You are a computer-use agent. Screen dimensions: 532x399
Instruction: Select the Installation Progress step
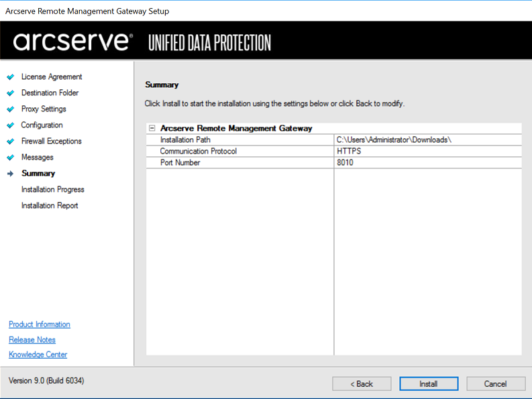tap(52, 189)
